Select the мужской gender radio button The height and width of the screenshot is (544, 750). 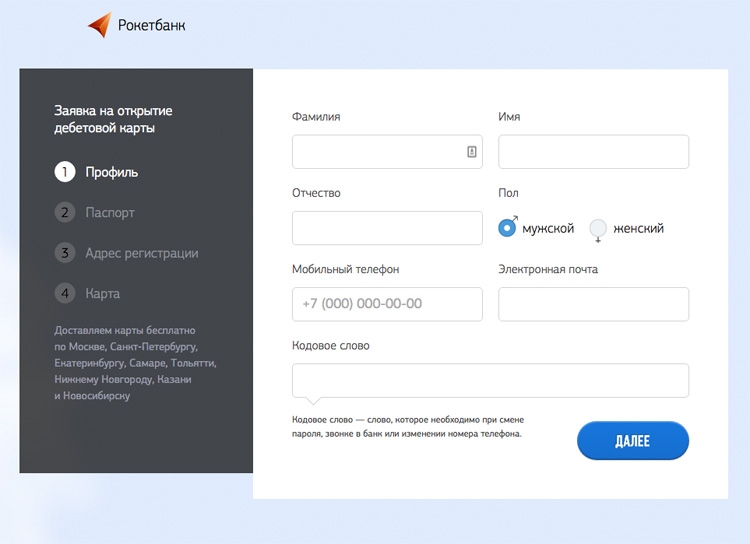pos(507,228)
